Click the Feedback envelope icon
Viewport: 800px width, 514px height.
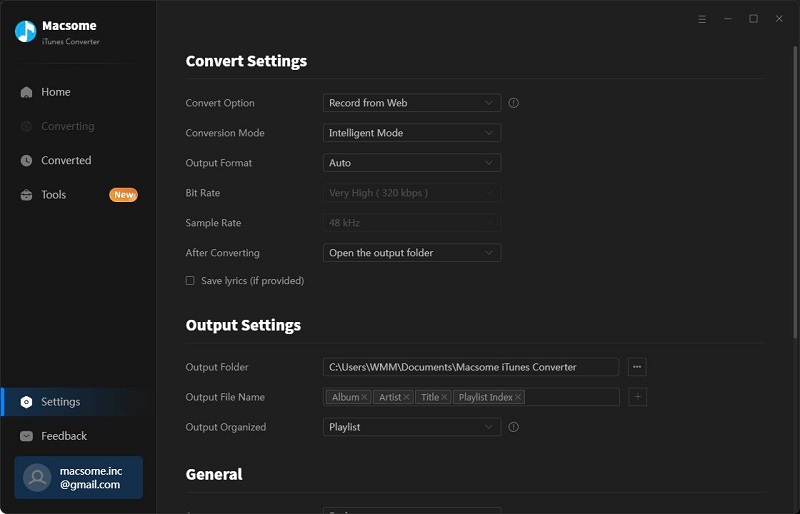[x=26, y=436]
